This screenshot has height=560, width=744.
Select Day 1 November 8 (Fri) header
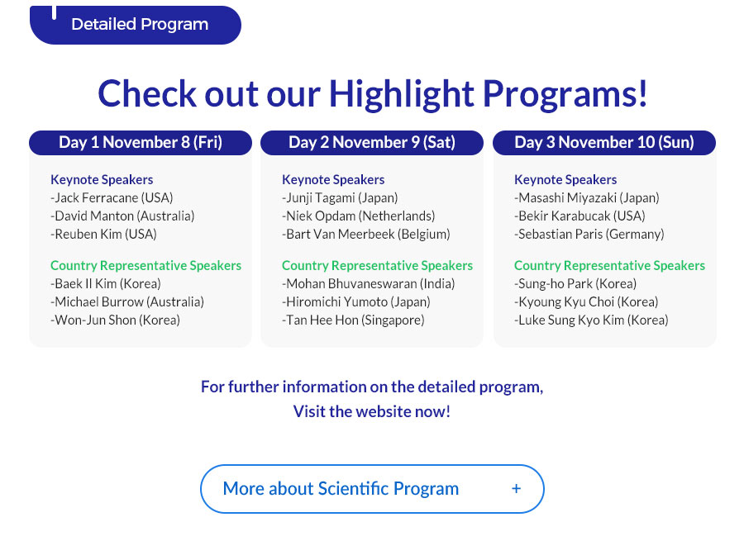(x=141, y=142)
